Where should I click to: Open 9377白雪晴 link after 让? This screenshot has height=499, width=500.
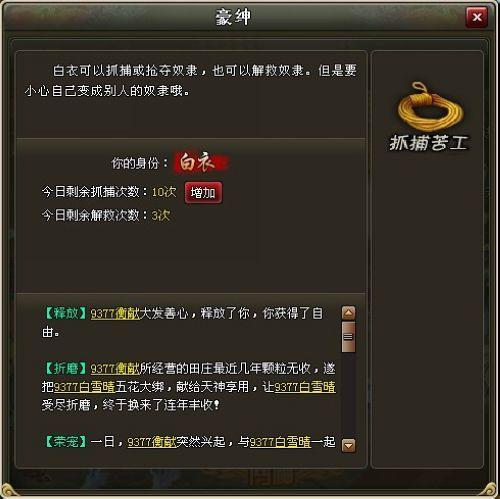pyautogui.click(x=305, y=387)
